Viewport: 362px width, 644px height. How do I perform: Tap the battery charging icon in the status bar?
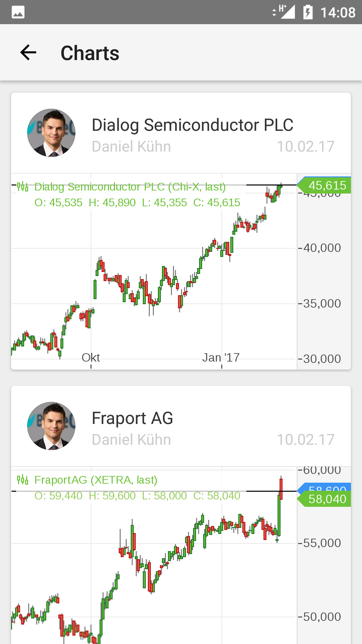[308, 12]
